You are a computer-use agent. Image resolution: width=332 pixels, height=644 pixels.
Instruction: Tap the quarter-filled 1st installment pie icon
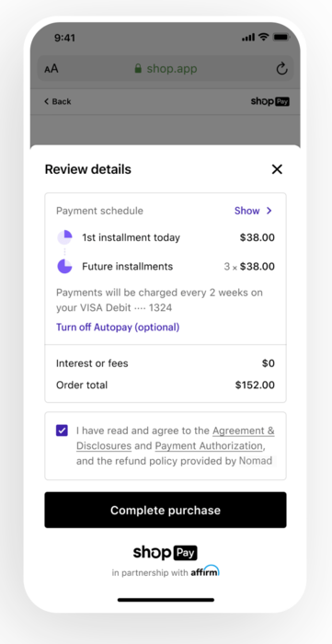click(x=64, y=237)
